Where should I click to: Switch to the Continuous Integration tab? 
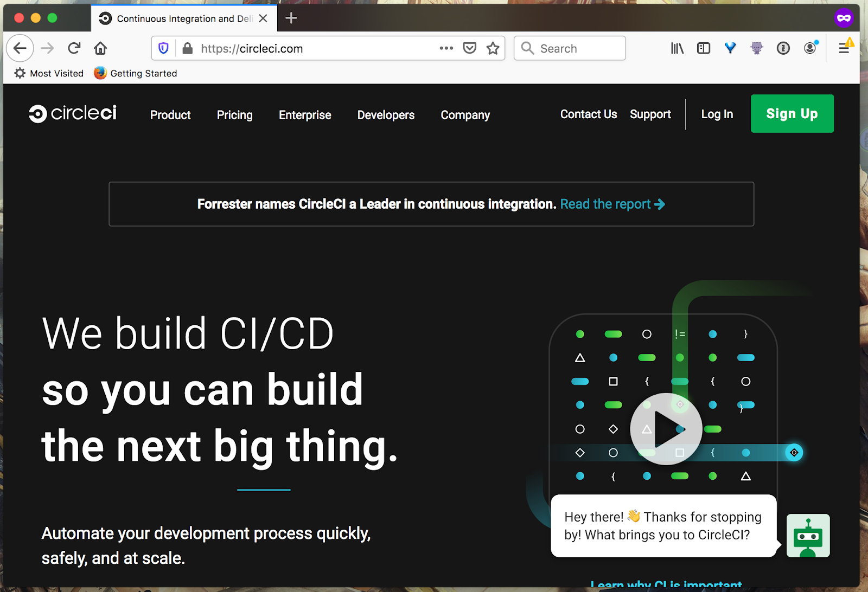[179, 18]
